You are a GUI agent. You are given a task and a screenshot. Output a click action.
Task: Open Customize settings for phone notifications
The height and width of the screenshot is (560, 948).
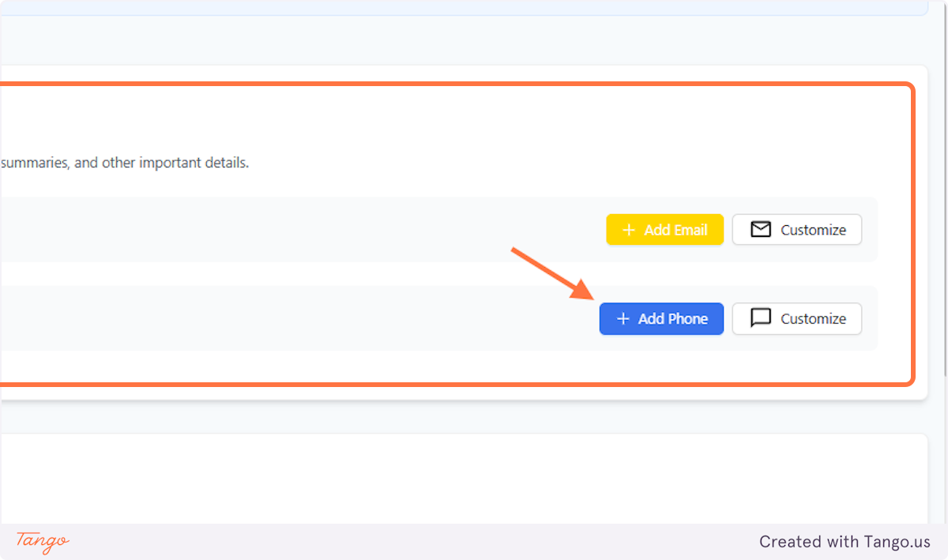(796, 318)
